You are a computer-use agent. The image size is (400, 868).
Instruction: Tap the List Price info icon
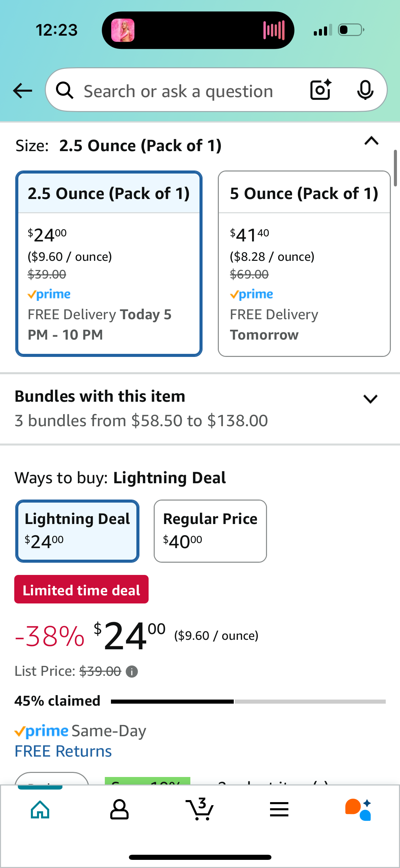132,671
